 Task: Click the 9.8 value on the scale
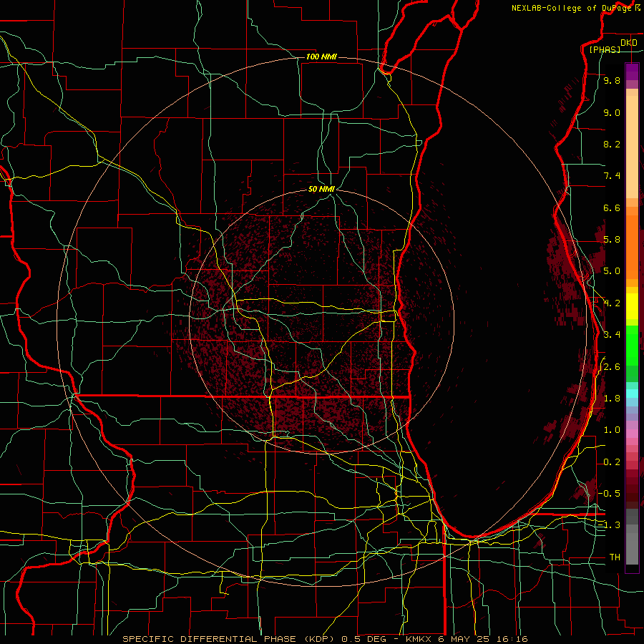pyautogui.click(x=612, y=80)
